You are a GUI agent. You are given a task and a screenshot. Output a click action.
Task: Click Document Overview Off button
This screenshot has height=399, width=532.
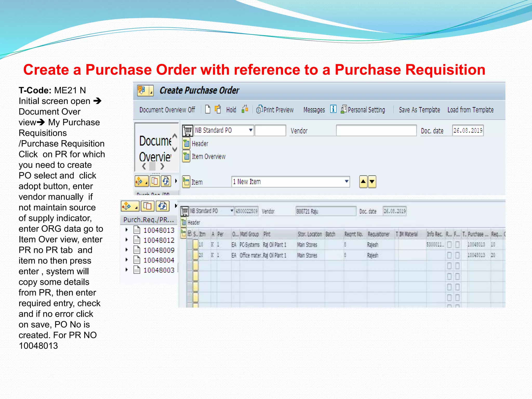167,110
